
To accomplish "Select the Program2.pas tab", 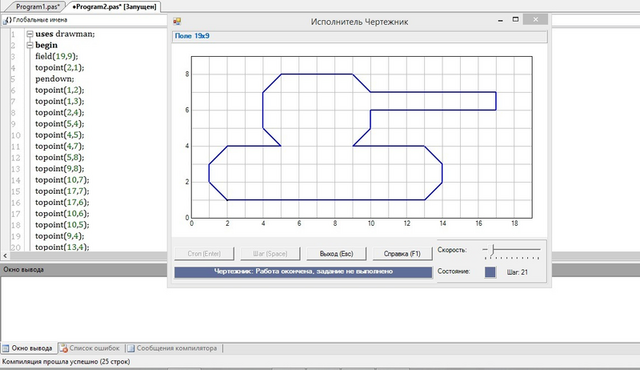I will pyautogui.click(x=114, y=7).
